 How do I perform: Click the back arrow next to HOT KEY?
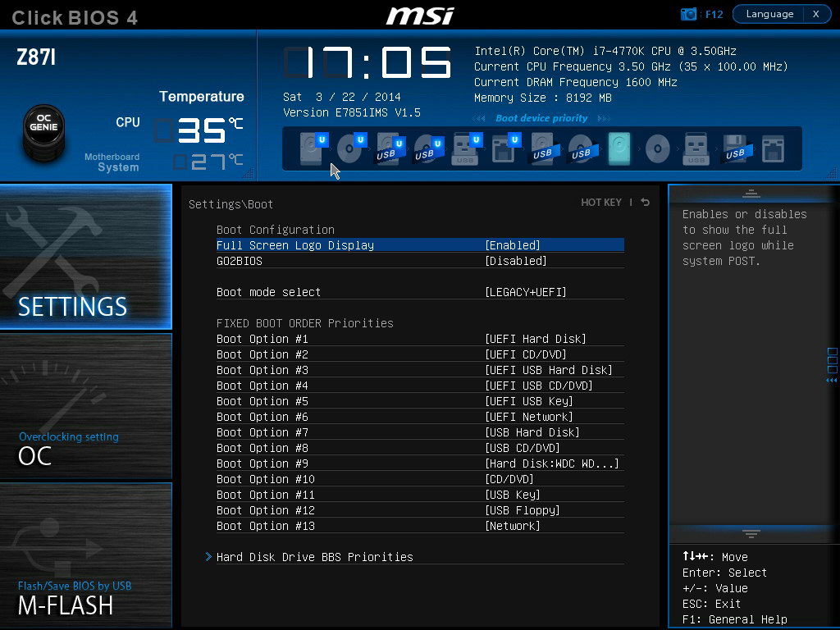point(645,202)
